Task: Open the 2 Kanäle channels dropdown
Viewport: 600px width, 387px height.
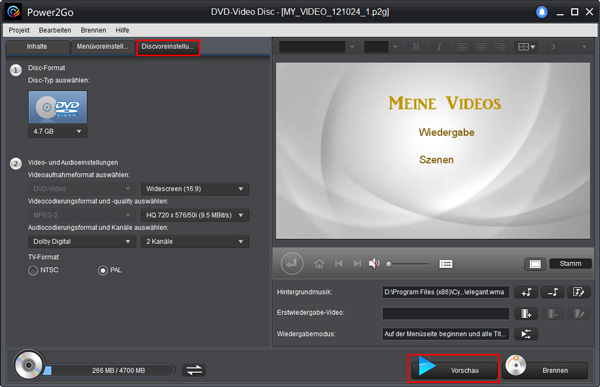Action: pos(195,242)
